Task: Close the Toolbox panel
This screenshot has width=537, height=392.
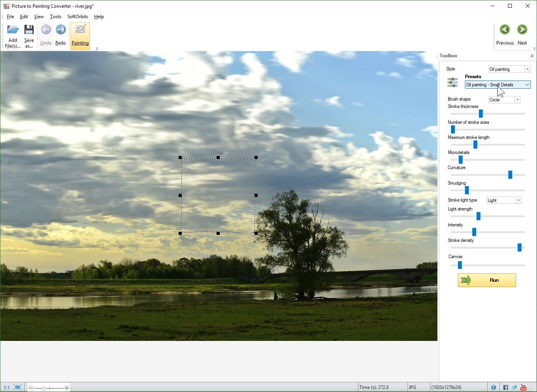Action: (x=532, y=56)
